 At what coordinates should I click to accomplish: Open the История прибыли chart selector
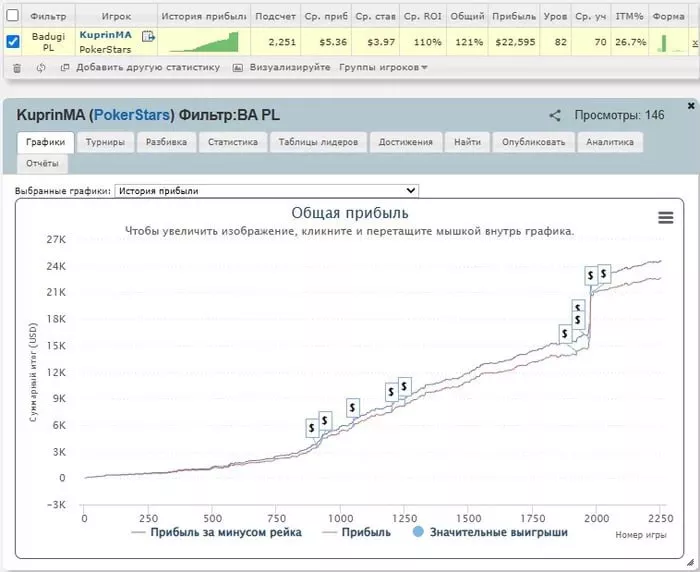click(x=267, y=191)
